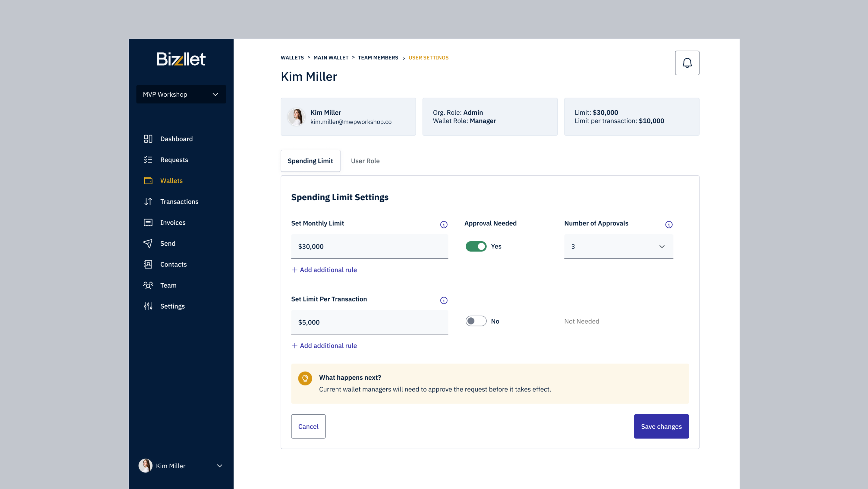
Task: Go to TEAM MEMBERS breadcrumb
Action: [378, 58]
